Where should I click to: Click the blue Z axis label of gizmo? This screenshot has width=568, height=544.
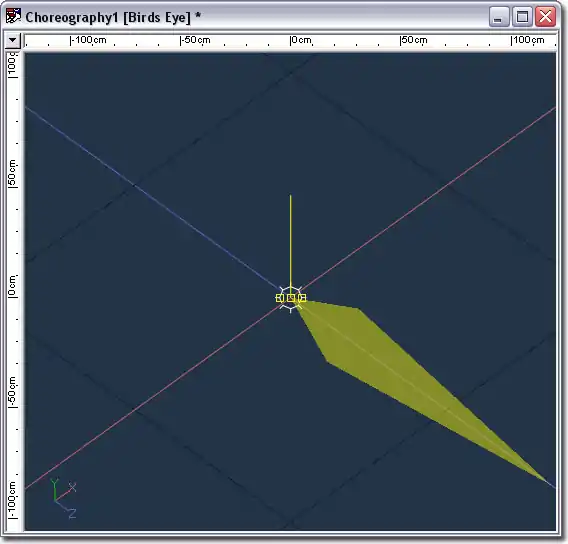(x=72, y=513)
